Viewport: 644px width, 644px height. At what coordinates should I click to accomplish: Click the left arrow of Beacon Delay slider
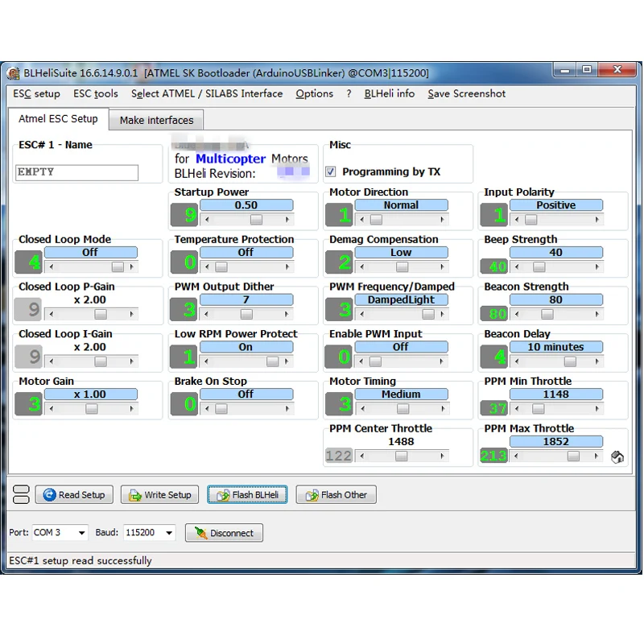pyautogui.click(x=517, y=361)
